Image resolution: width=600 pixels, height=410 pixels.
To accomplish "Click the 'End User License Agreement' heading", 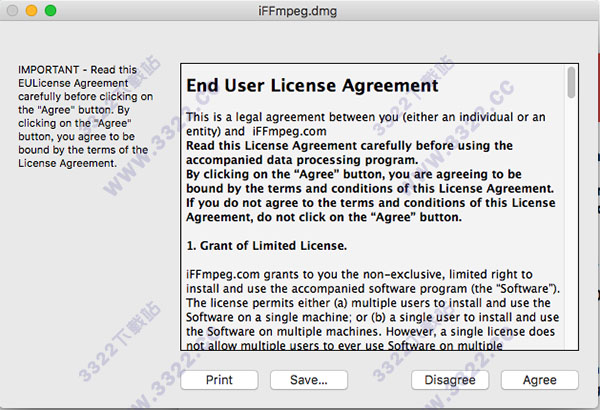I will coord(312,85).
